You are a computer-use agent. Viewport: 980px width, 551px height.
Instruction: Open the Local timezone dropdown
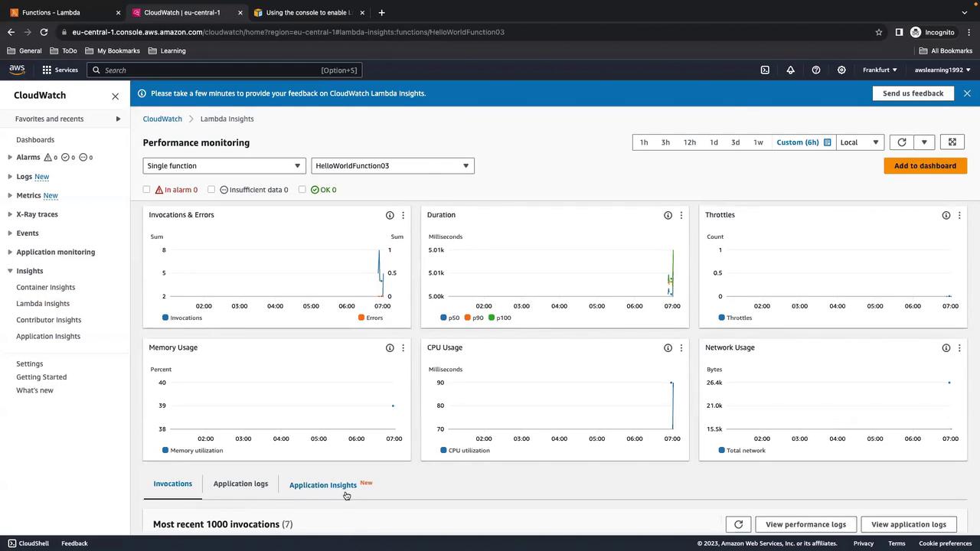[x=860, y=142]
